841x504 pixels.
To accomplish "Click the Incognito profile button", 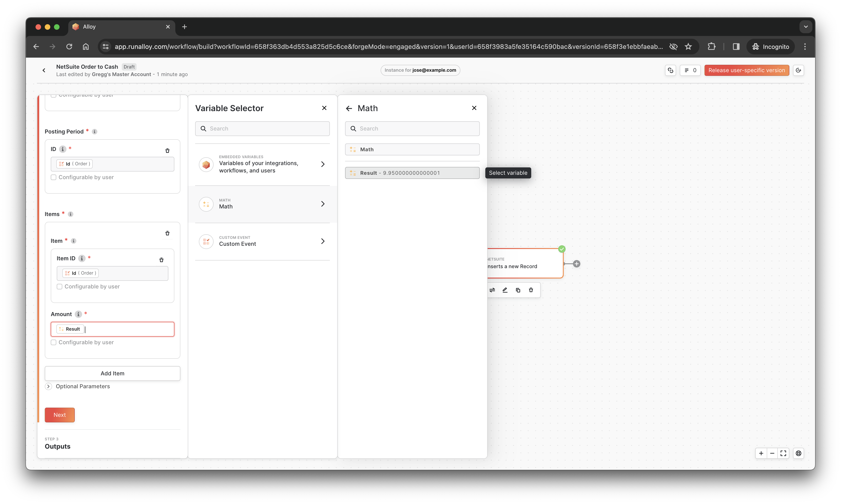I will click(770, 47).
